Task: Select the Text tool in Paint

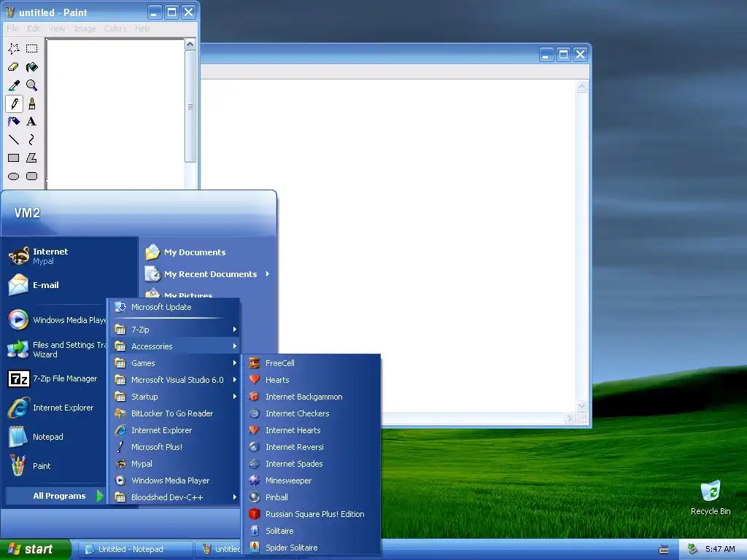Action: pyautogui.click(x=32, y=122)
